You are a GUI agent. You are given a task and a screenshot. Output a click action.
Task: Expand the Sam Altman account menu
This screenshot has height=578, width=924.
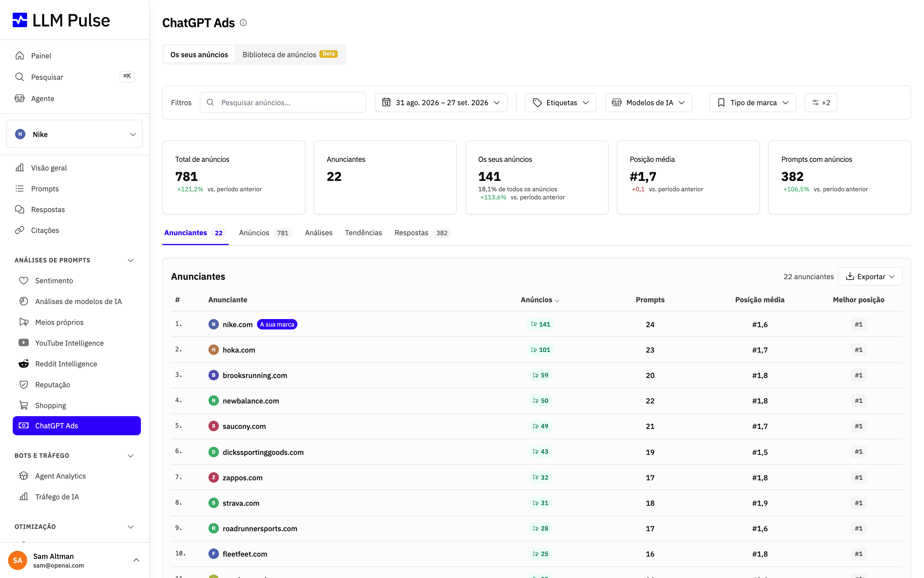pos(136,560)
